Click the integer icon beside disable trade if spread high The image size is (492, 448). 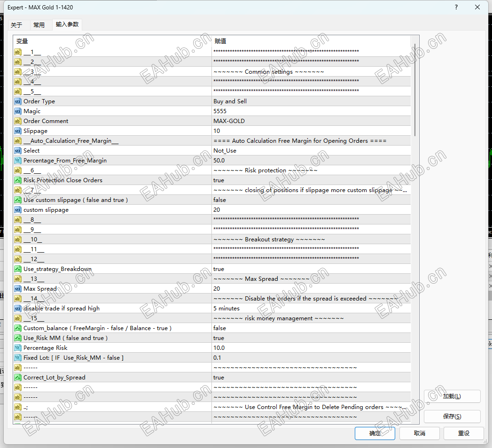(18, 309)
